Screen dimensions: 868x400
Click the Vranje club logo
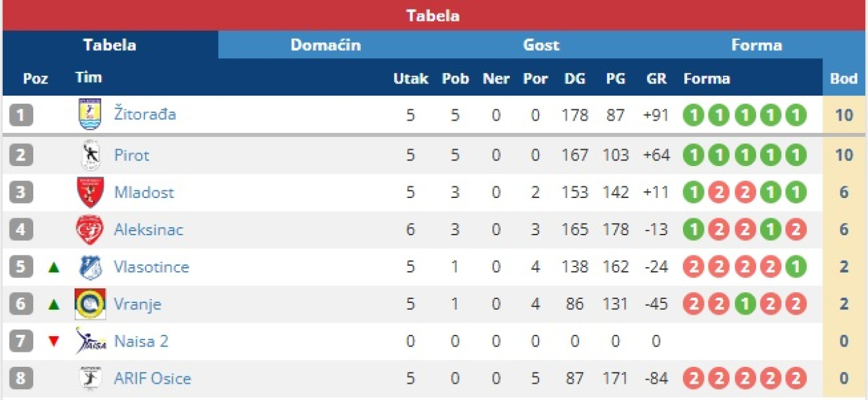(x=90, y=304)
